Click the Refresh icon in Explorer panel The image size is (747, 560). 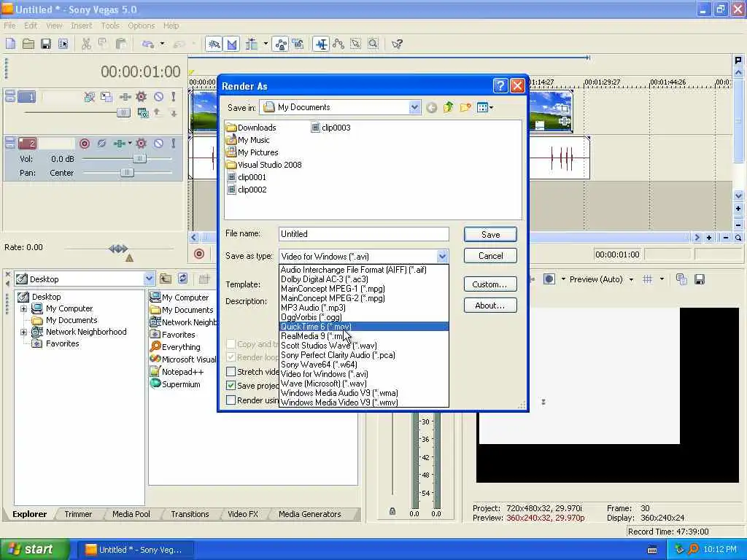(x=183, y=279)
